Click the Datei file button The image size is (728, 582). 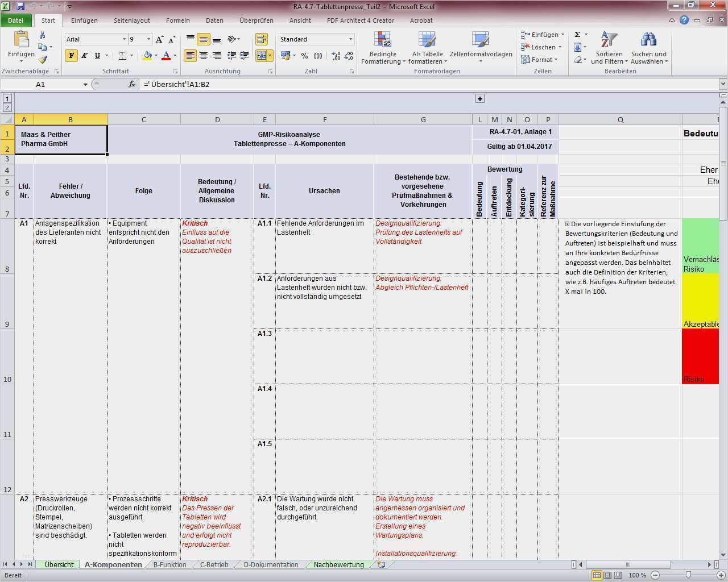pyautogui.click(x=16, y=20)
